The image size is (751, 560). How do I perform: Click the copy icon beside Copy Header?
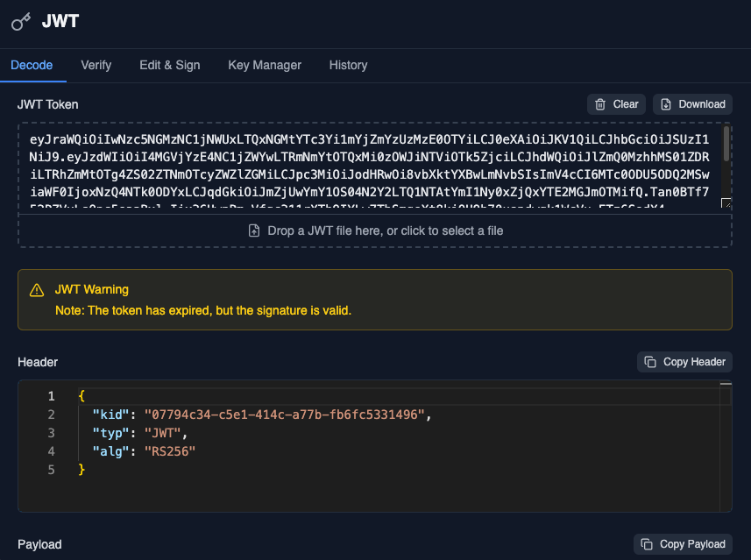click(650, 362)
